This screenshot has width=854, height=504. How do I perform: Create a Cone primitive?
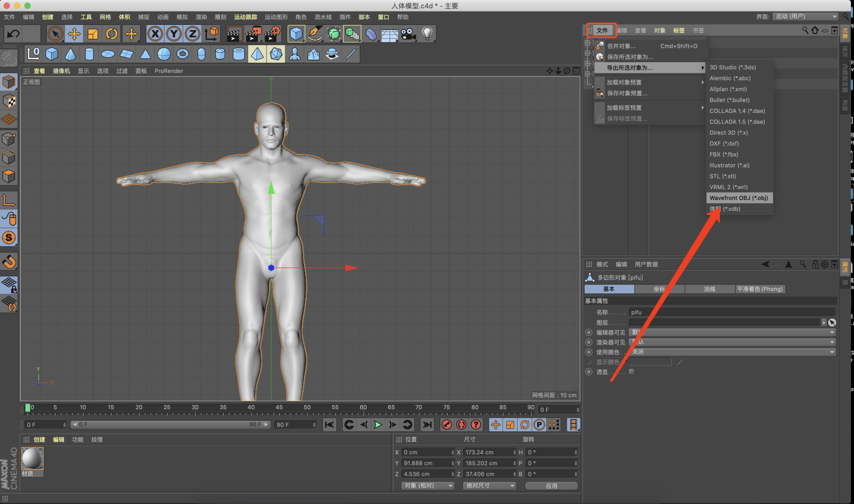pyautogui.click(x=70, y=54)
